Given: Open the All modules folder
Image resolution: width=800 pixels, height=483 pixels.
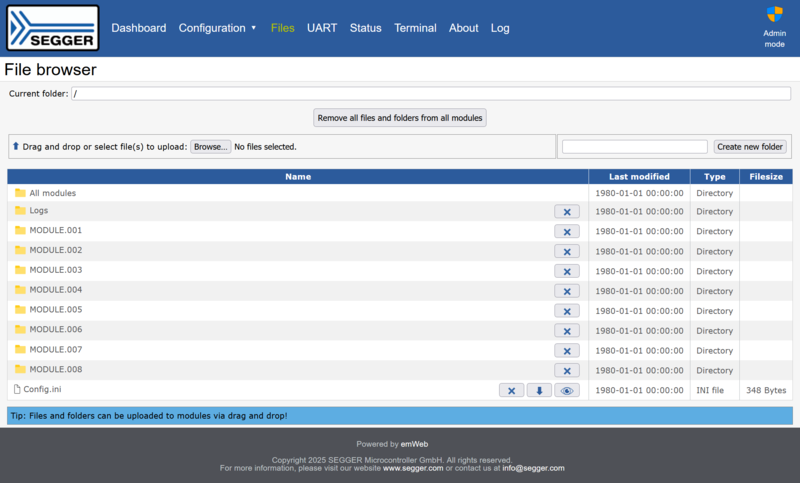Looking at the screenshot, I should (53, 193).
